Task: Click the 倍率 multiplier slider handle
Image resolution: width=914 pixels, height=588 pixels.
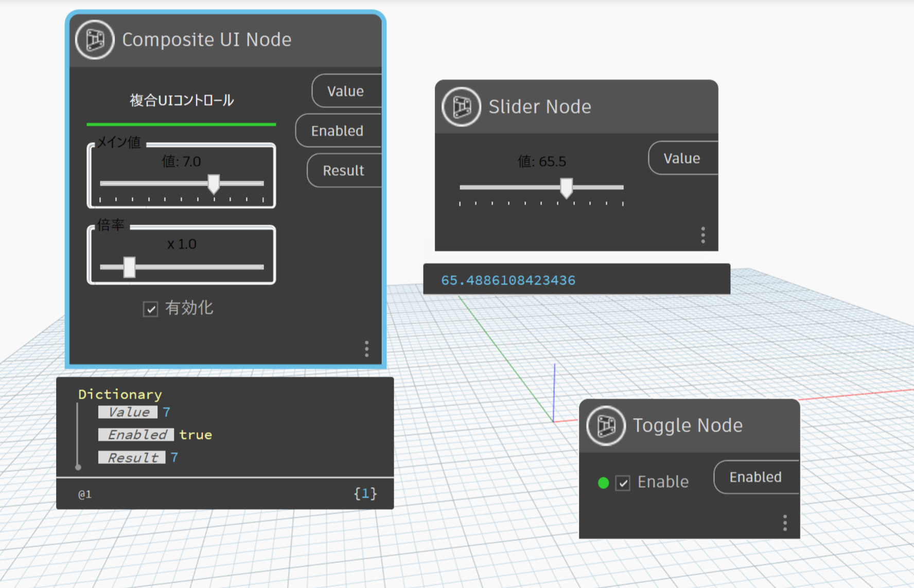Action: tap(129, 267)
